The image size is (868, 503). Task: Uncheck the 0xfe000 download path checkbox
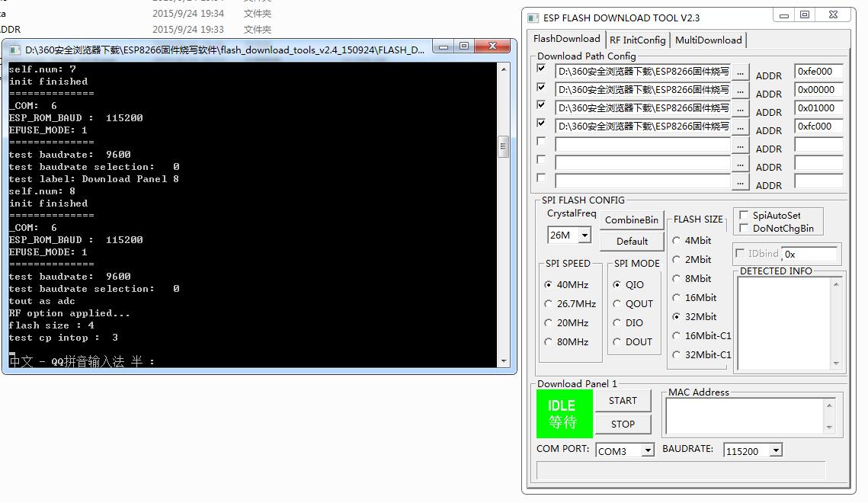(542, 68)
